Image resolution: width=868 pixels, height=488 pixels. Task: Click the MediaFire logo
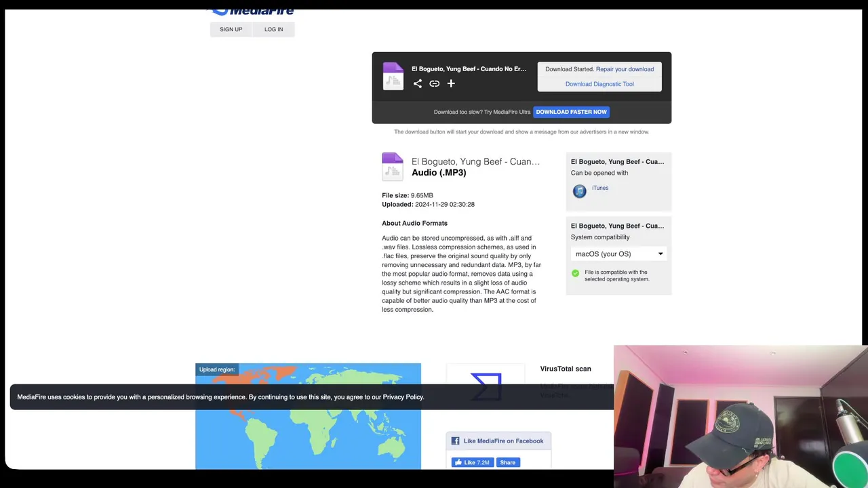(250, 12)
